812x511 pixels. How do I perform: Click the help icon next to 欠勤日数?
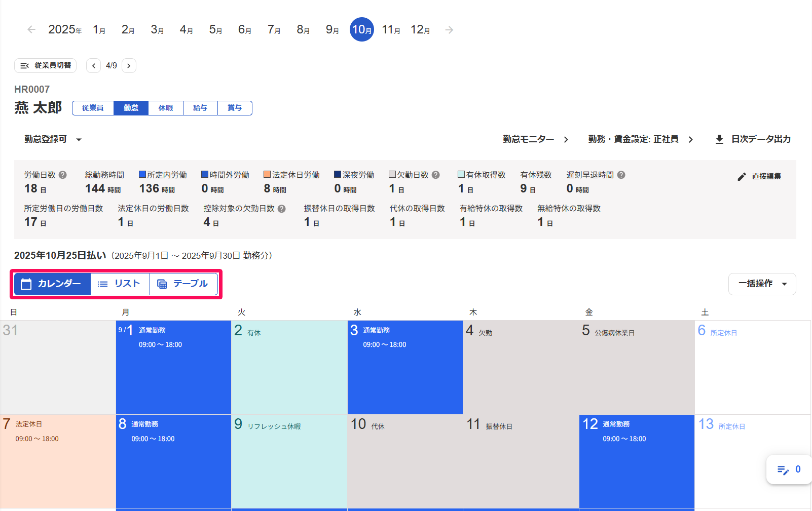click(x=436, y=175)
